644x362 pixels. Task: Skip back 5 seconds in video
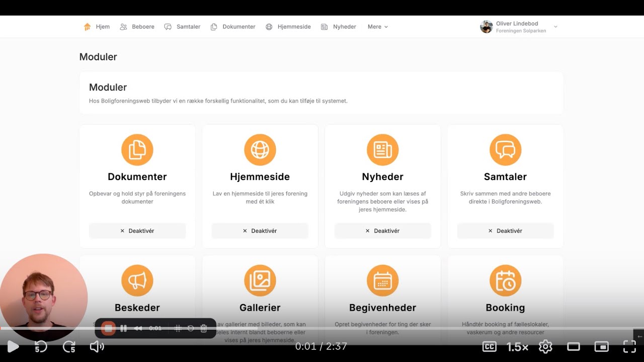click(41, 346)
